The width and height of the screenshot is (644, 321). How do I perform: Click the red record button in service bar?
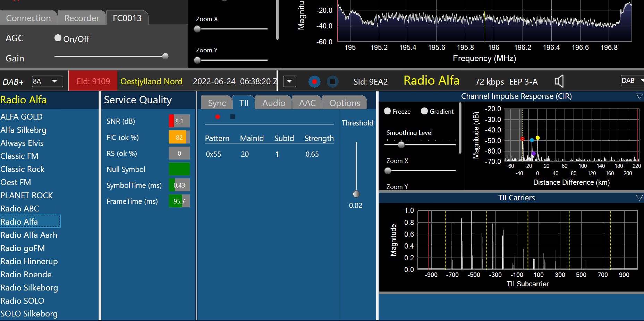314,82
